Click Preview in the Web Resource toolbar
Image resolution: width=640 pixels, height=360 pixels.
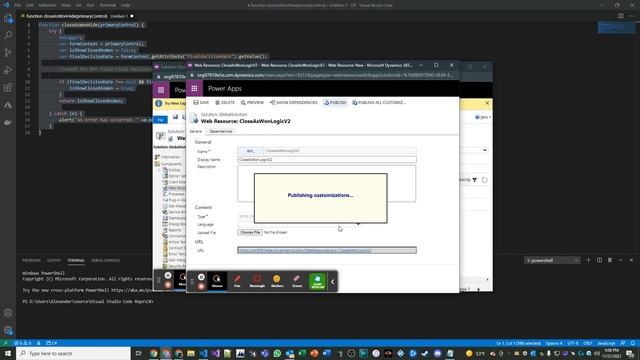point(252,102)
